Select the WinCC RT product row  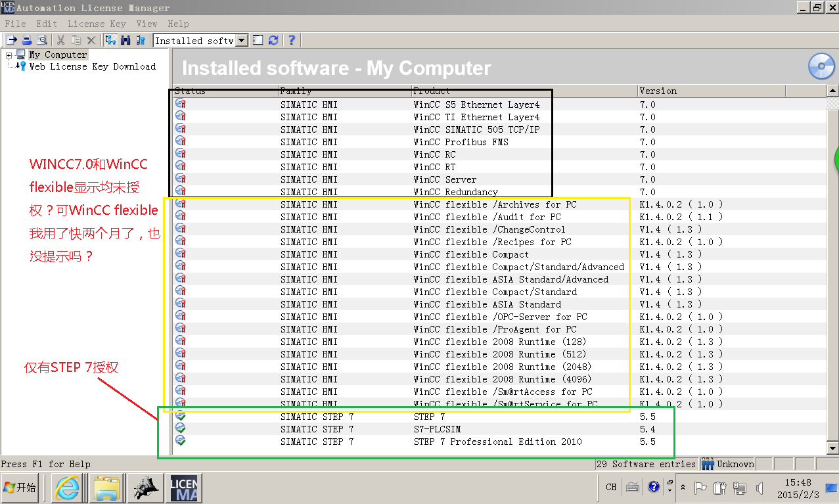click(434, 167)
